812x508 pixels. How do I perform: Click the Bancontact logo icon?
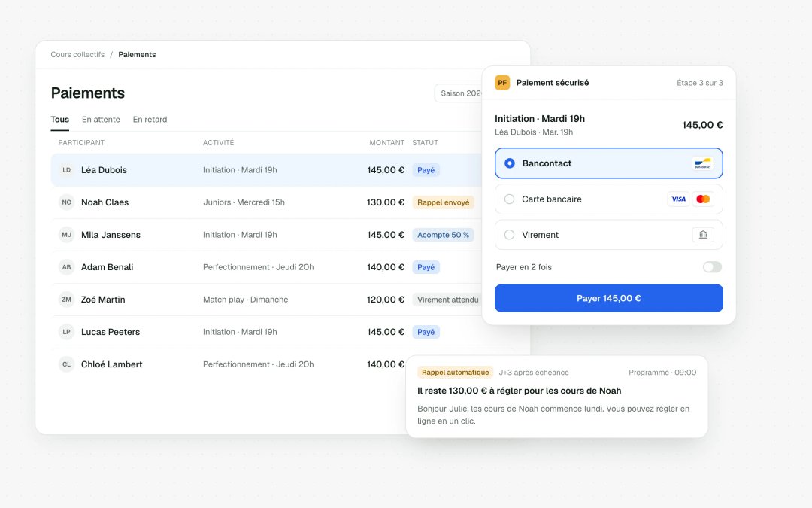tap(703, 164)
